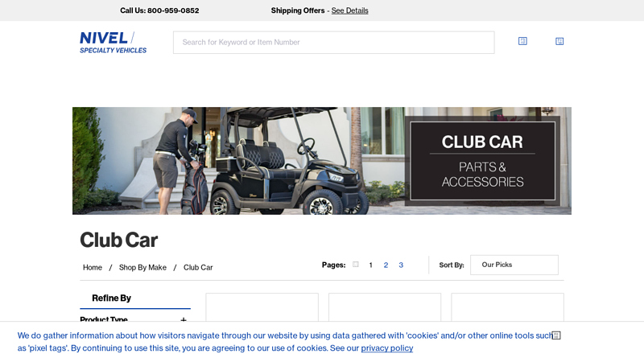The width and height of the screenshot is (644, 362).
Task: Open the privacy policy link
Action: (387, 348)
